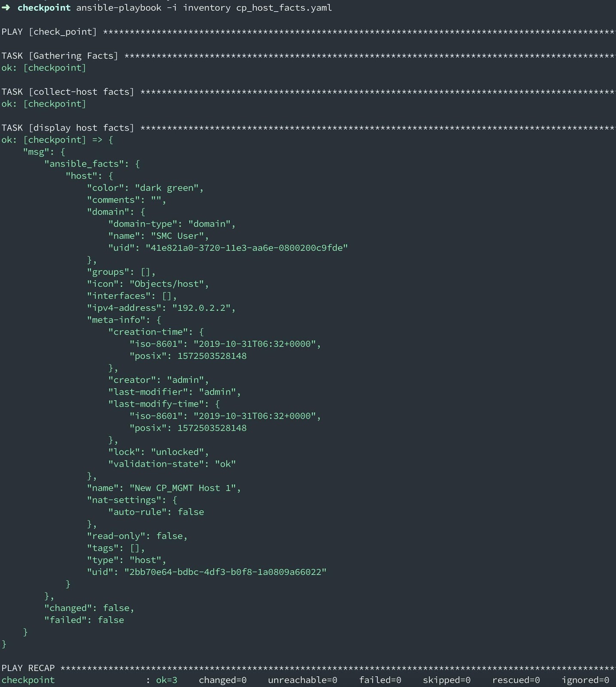Click the IPv4 address 192.0.2.2

203,308
